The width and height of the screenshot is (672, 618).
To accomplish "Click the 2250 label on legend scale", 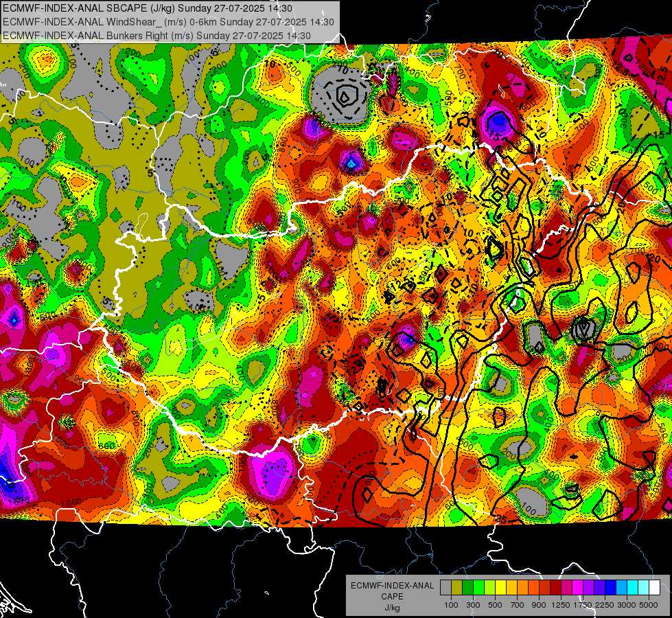I will 605,605.
